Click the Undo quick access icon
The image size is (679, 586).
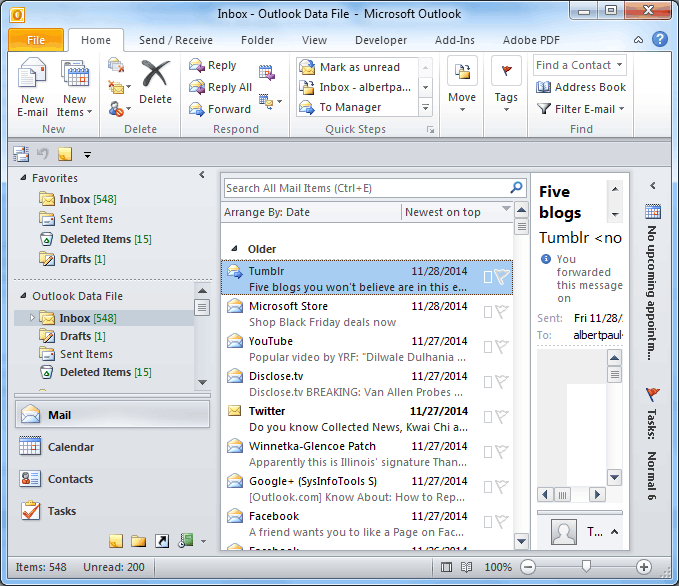(42, 154)
